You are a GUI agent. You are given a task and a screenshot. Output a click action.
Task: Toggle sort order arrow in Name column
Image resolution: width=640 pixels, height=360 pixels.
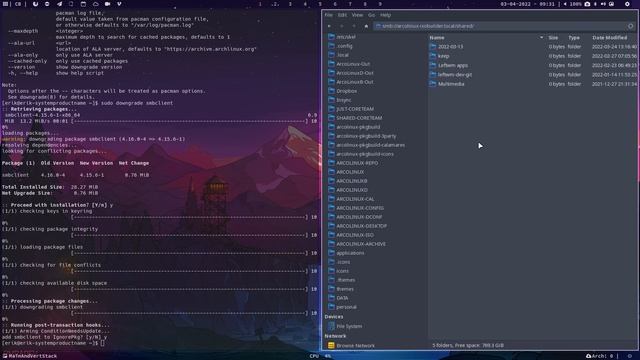(x=542, y=38)
